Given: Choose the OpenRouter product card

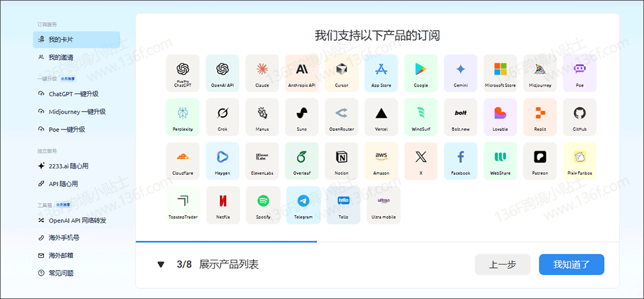Looking at the screenshot, I should [x=341, y=117].
